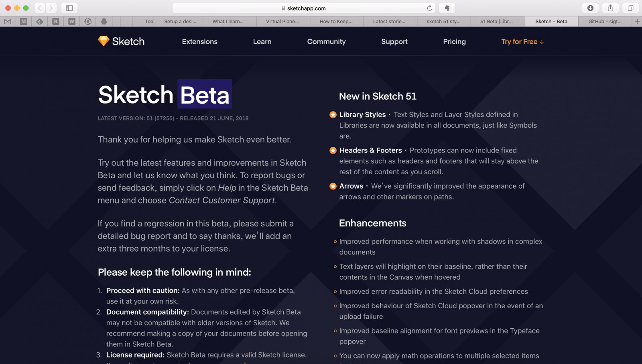Open the Share sheet icon

point(610,8)
